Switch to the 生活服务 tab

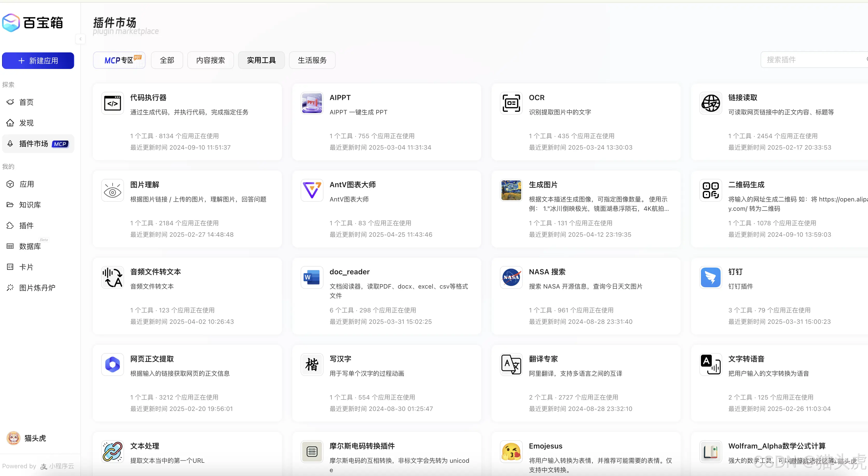[x=312, y=60]
